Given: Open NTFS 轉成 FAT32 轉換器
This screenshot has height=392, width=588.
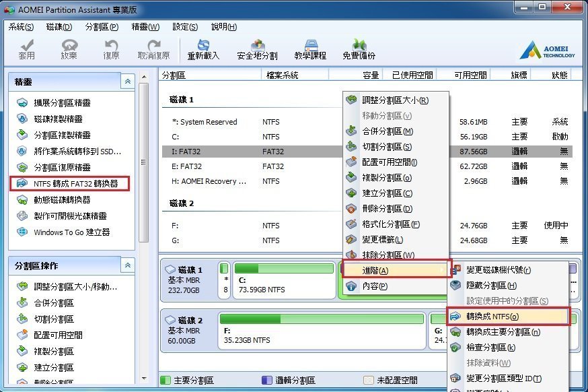Looking at the screenshot, I should (69, 184).
